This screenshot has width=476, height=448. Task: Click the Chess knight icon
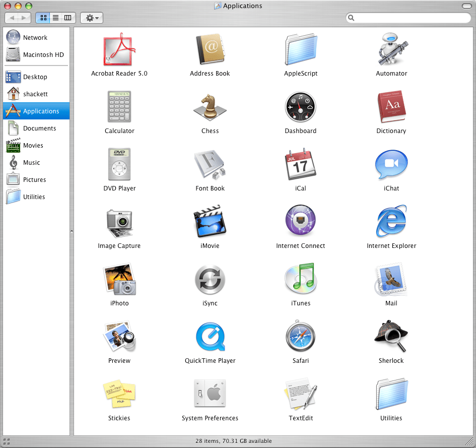210,107
